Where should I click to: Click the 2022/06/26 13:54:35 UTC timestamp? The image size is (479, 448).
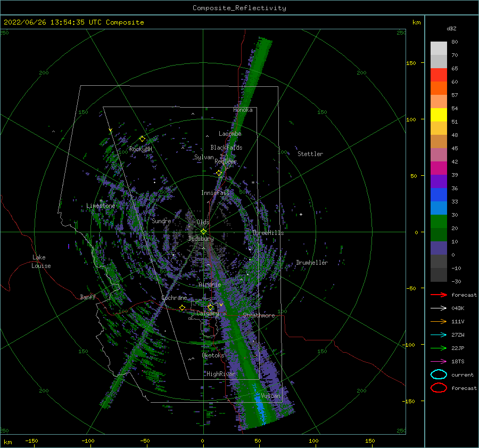(53, 22)
